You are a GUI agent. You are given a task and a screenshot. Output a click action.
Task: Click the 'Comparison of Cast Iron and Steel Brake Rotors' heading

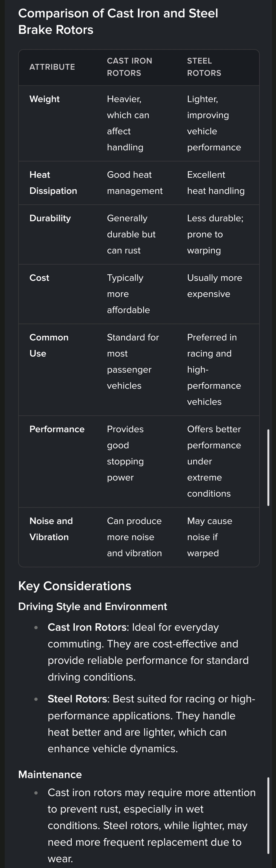coord(118,22)
